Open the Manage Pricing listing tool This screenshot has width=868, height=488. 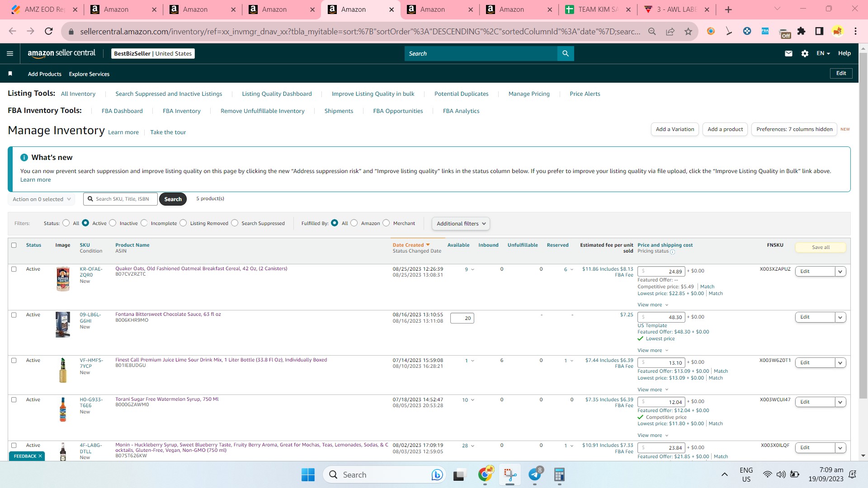click(529, 94)
